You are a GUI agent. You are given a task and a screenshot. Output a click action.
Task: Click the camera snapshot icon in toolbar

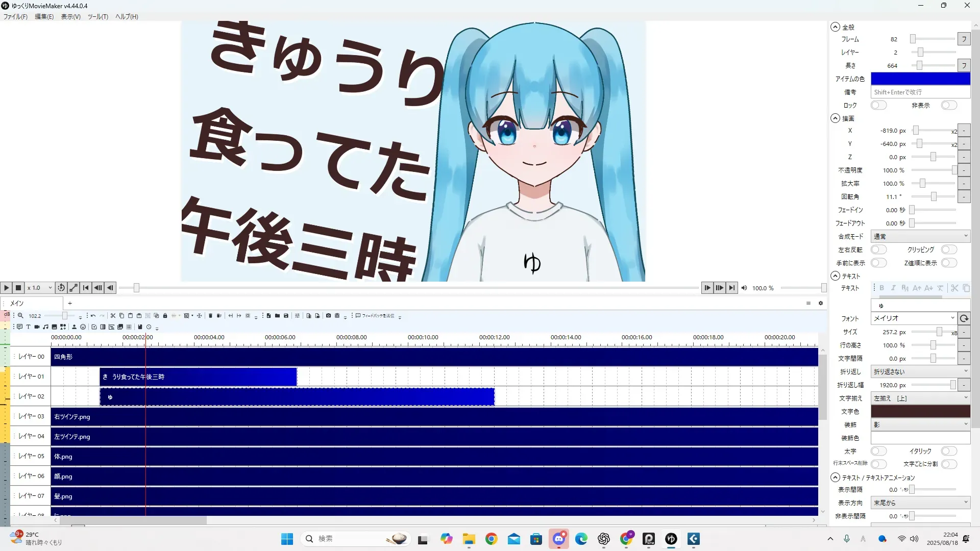coord(328,316)
